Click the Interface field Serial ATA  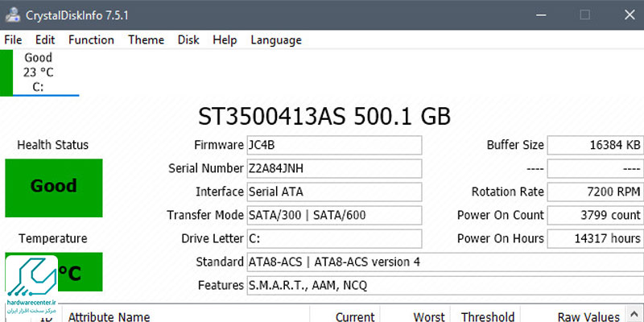[x=334, y=192]
